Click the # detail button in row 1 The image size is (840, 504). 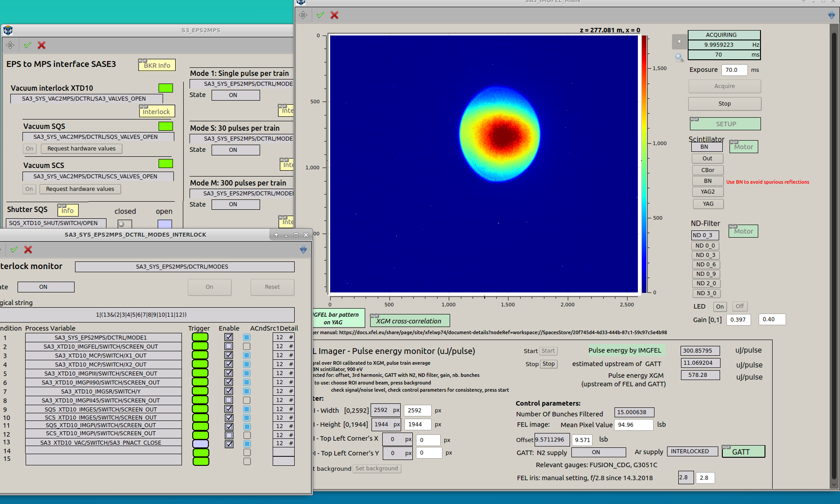[x=291, y=337]
